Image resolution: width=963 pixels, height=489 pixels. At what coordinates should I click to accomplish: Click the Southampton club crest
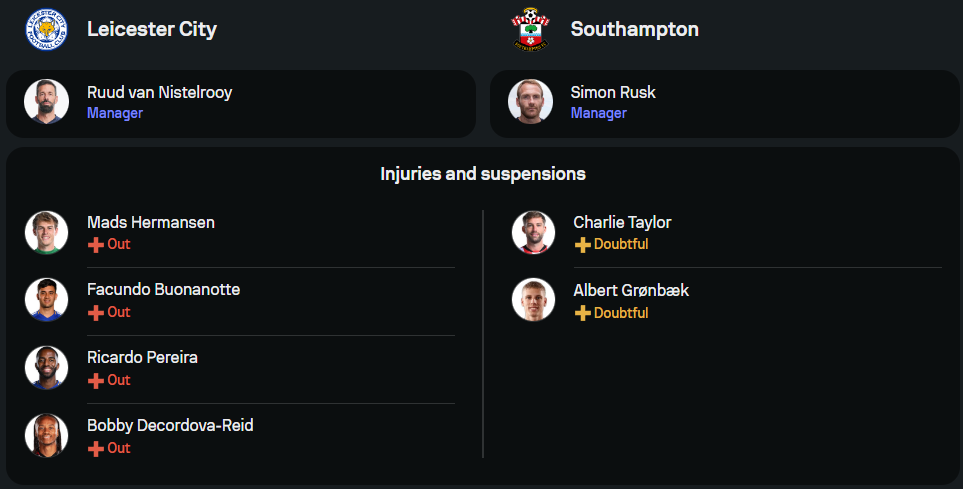click(x=530, y=29)
